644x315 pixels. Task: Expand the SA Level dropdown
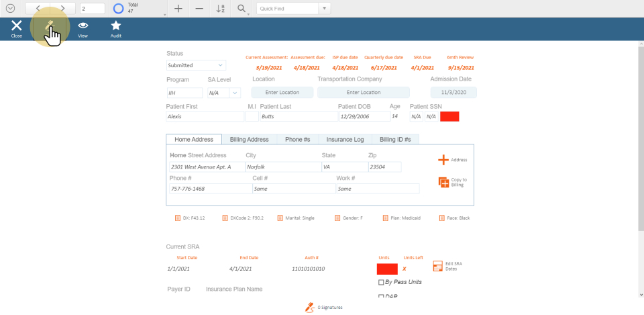click(234, 93)
